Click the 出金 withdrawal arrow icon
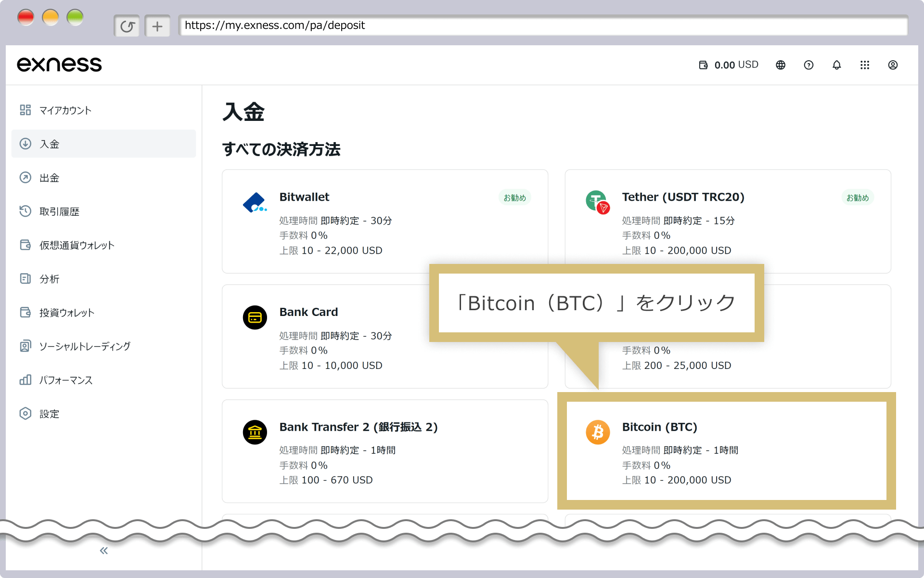This screenshot has width=924, height=578. point(26,178)
